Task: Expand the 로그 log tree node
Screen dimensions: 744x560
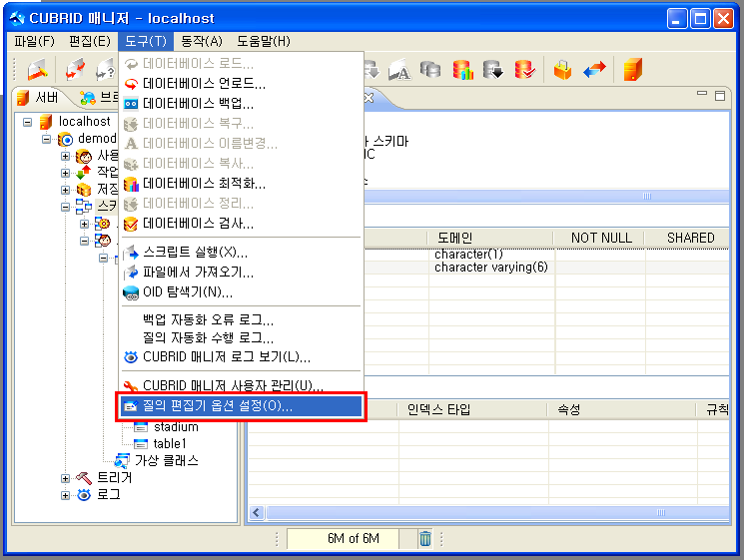Action: click(66, 495)
